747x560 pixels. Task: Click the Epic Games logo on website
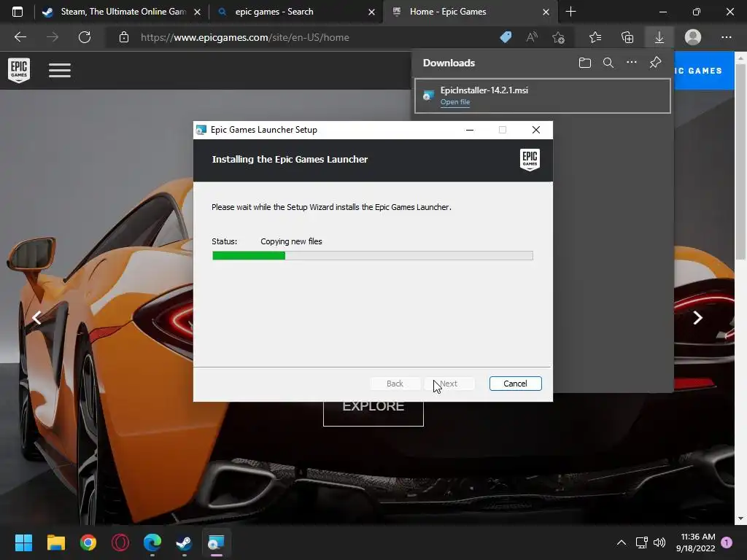[19, 70]
